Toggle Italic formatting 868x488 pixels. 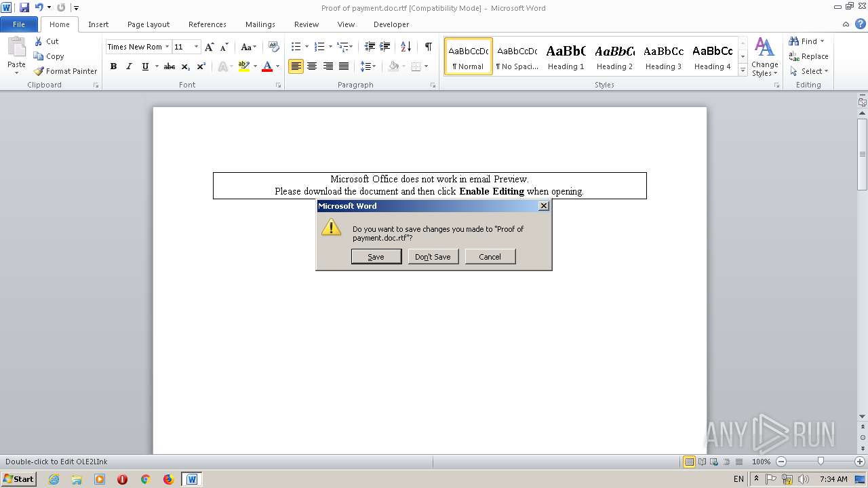coord(129,66)
